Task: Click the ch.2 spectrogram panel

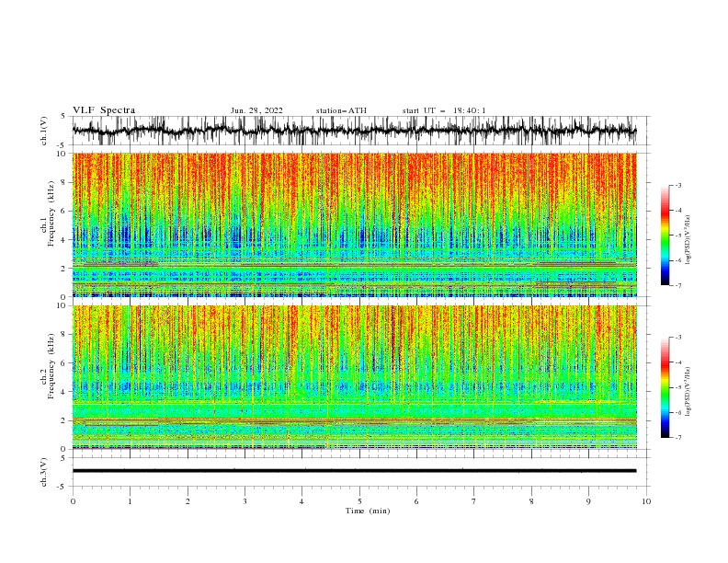Action: [354, 377]
